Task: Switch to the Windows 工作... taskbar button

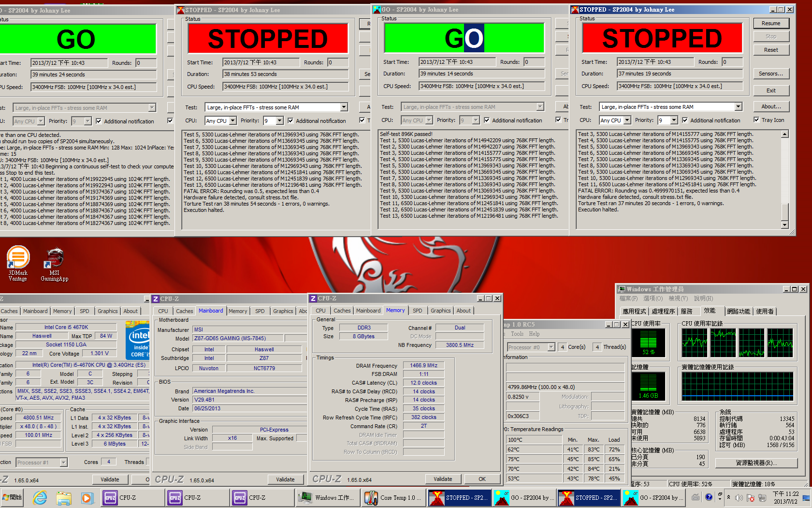Action: click(x=328, y=497)
